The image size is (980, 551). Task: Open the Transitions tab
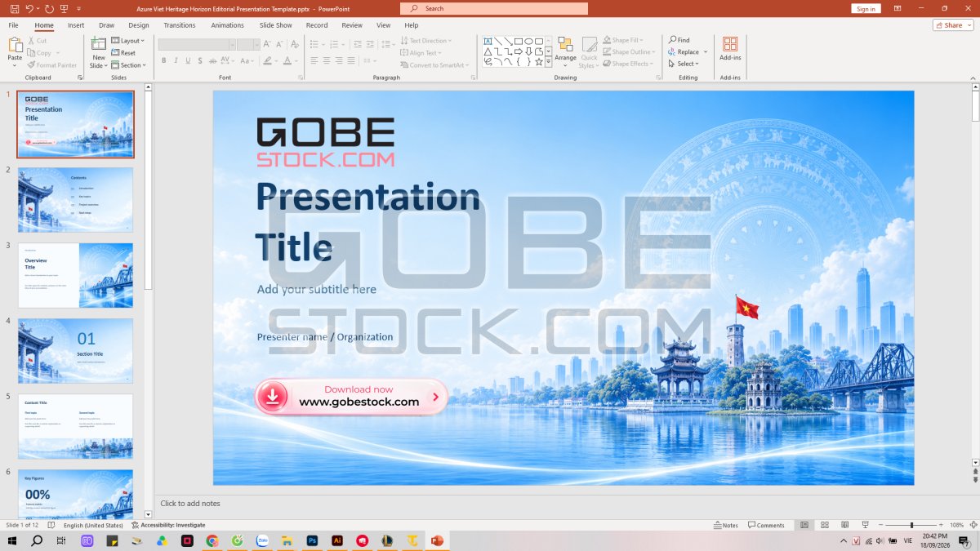tap(180, 25)
